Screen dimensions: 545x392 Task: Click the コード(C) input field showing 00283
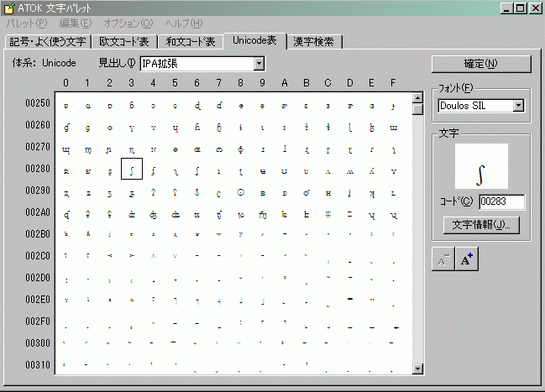pos(502,202)
